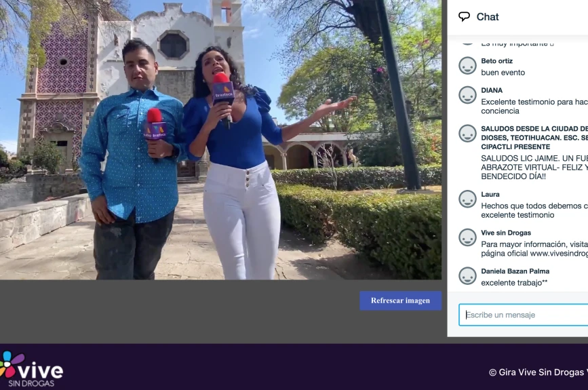
Task: Click Beto ortiz's avatar icon
Action: coord(468,66)
